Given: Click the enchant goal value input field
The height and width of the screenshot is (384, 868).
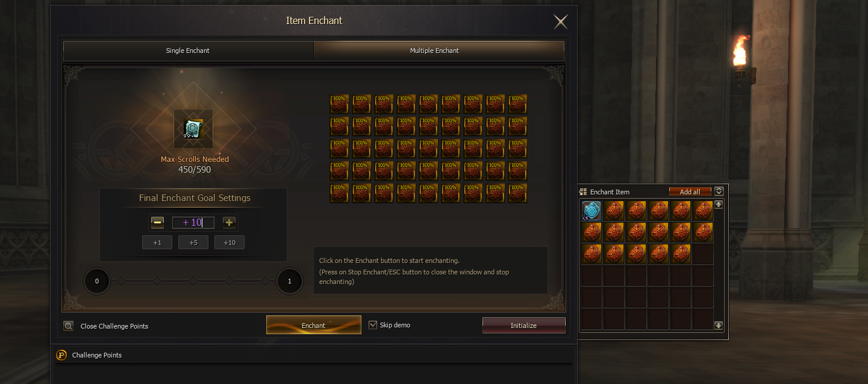Looking at the screenshot, I should click(x=193, y=223).
